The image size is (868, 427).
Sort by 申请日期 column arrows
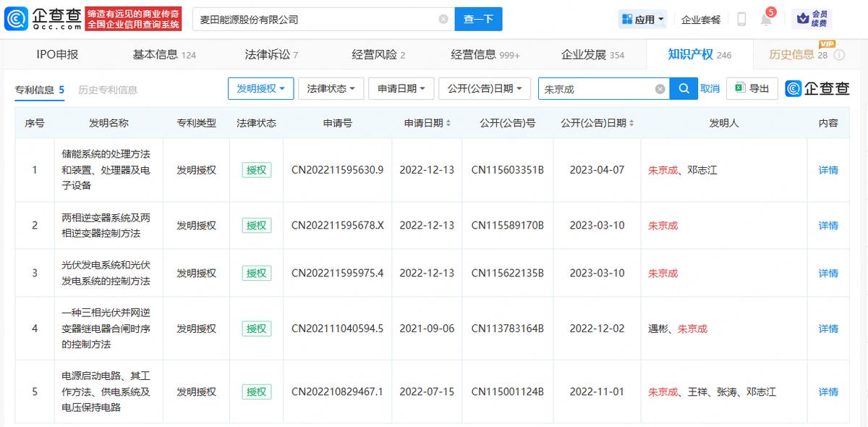[x=448, y=124]
